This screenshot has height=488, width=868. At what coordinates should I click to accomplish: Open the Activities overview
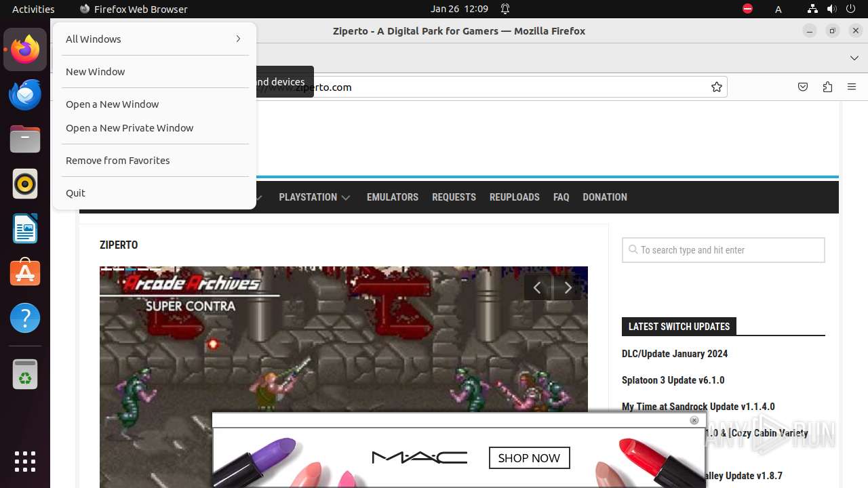pos(33,9)
